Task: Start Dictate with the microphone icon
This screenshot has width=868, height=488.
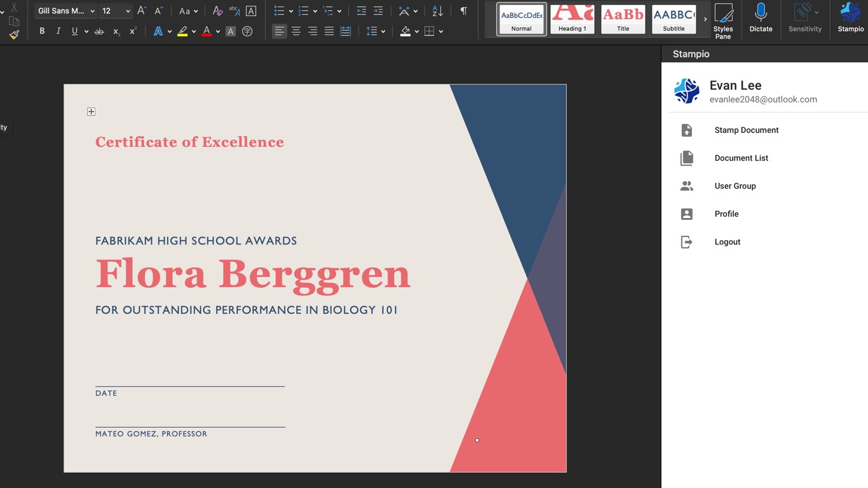Action: point(761,17)
